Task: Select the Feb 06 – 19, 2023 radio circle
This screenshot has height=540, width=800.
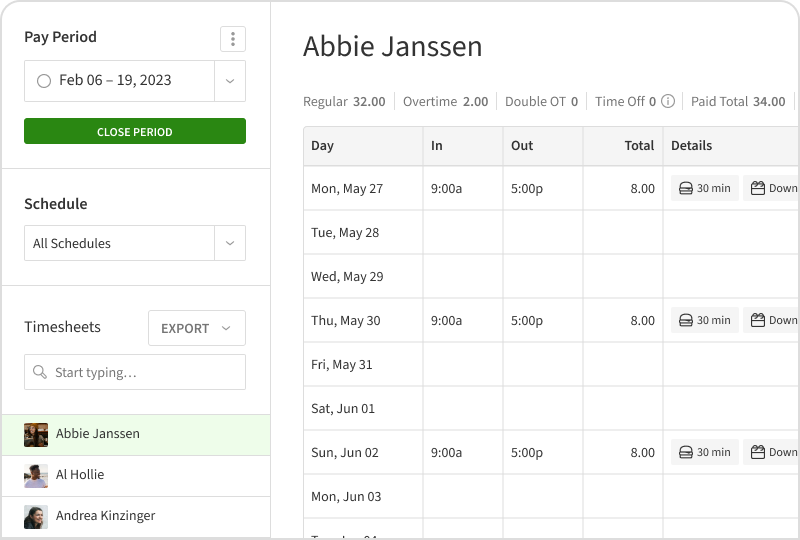Action: 44,81
